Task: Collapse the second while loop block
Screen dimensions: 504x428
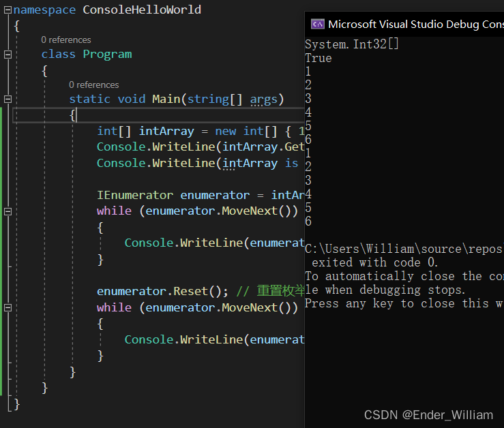Action: click(x=8, y=308)
